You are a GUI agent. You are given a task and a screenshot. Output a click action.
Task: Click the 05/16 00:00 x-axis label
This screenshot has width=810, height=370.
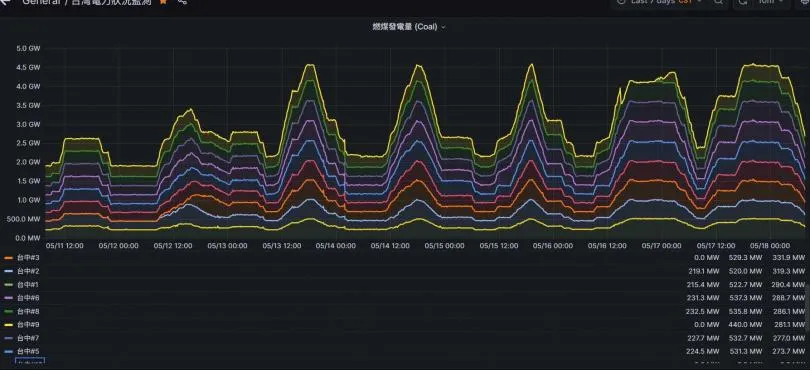click(x=553, y=246)
